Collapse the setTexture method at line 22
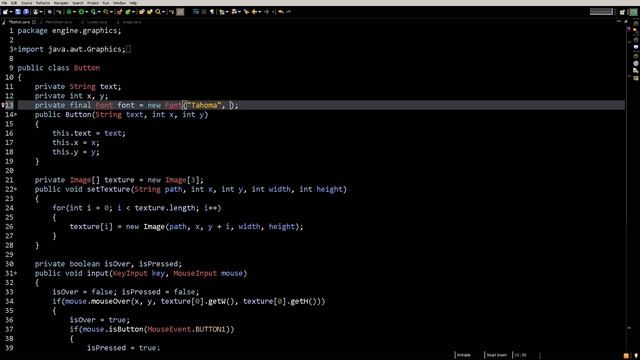 [16, 189]
